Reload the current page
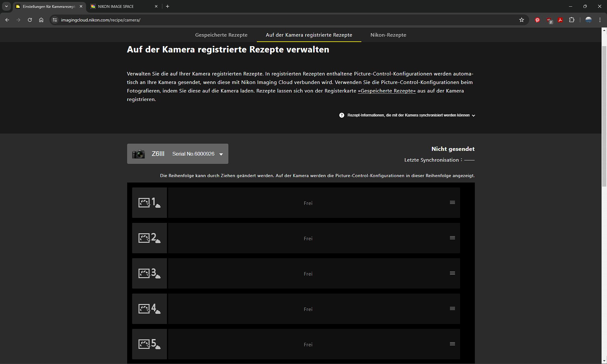This screenshot has height=364, width=607. coord(30,20)
